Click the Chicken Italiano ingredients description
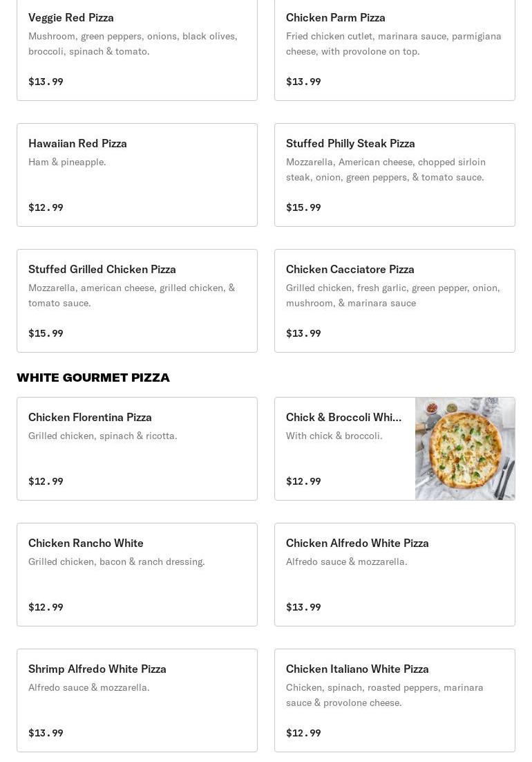 click(x=384, y=695)
